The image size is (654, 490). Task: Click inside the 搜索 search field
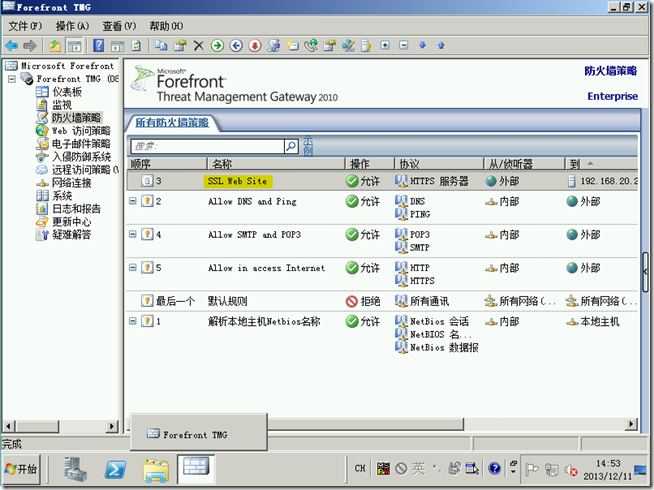point(207,146)
